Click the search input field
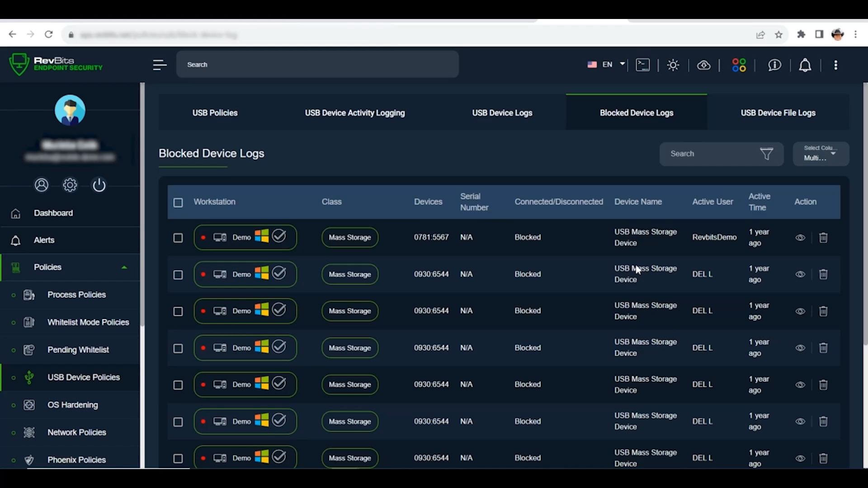868x488 pixels. [x=712, y=153]
